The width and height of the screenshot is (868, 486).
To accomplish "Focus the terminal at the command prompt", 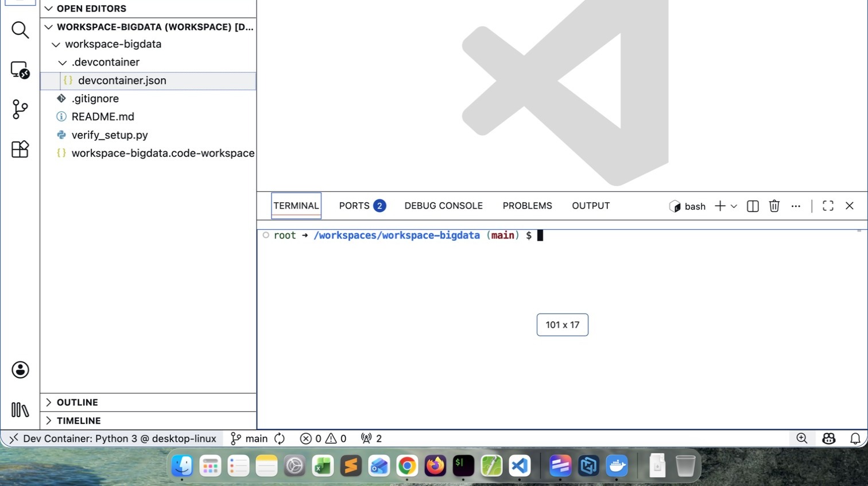I will [x=540, y=236].
